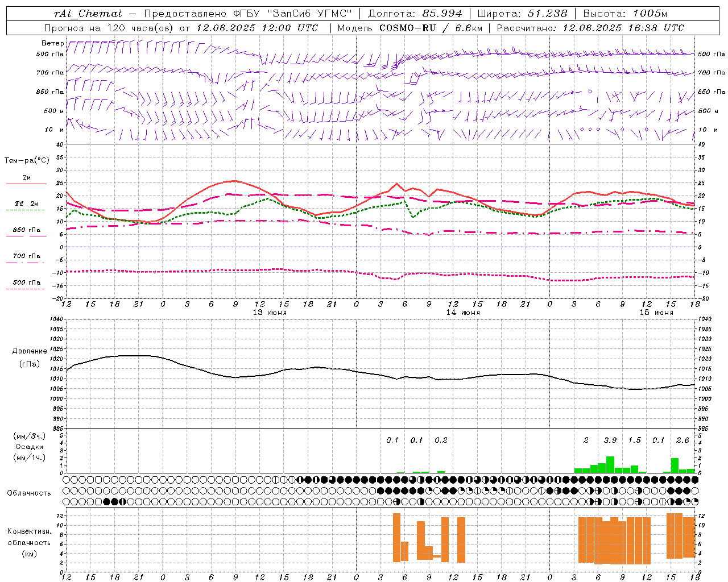The width and height of the screenshot is (728, 582).
Task: Click the 2.6 precipitation total
Action: 682,440
